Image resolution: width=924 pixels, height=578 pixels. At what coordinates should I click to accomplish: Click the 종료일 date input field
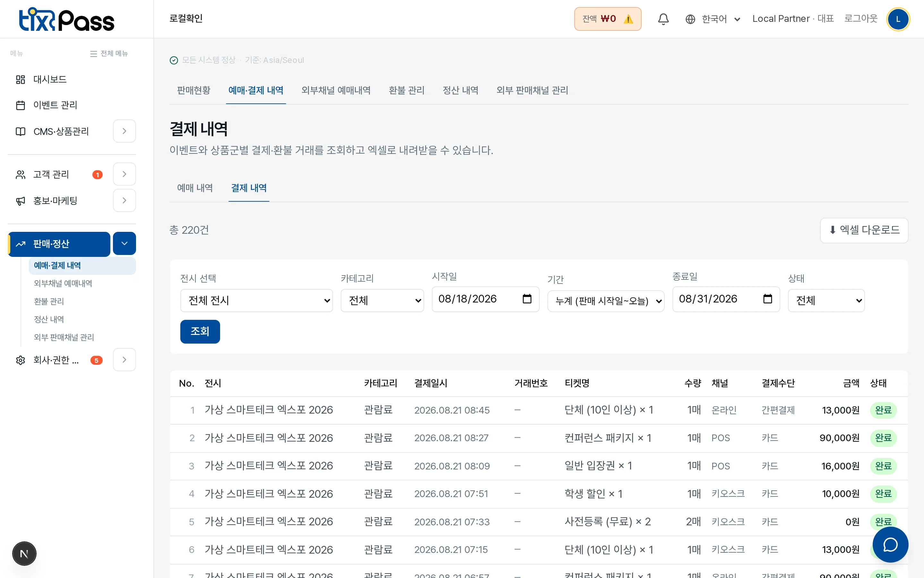[x=726, y=299]
